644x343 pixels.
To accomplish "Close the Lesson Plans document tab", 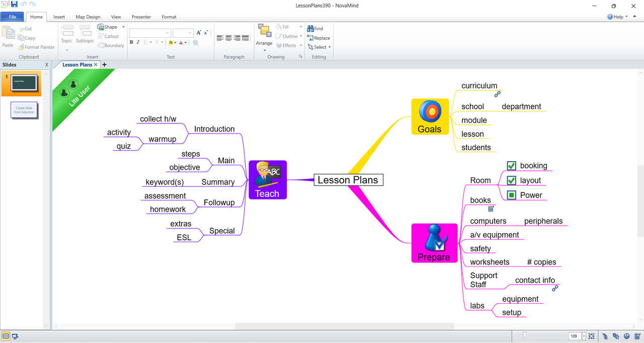I will tap(96, 64).
